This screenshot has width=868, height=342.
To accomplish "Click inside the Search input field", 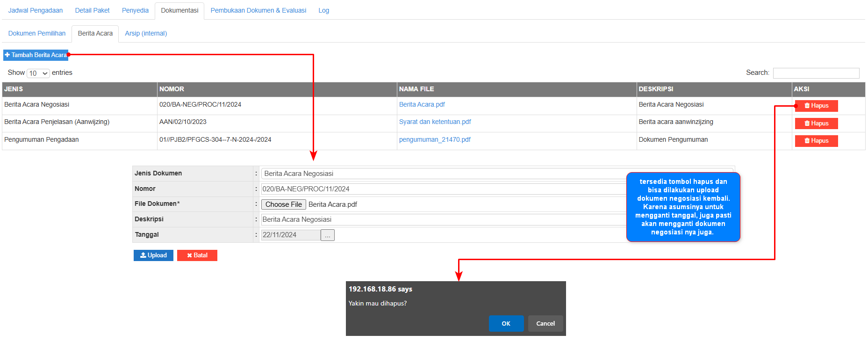I will (816, 73).
